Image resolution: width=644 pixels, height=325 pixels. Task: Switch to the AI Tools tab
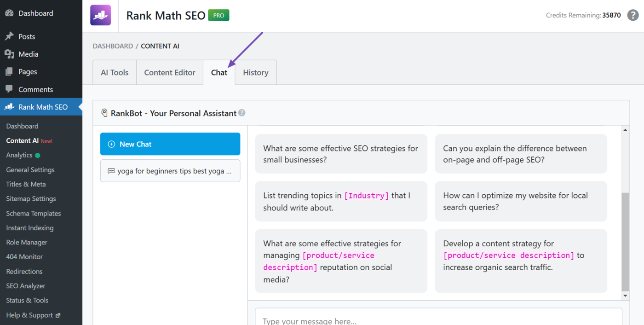click(x=115, y=73)
